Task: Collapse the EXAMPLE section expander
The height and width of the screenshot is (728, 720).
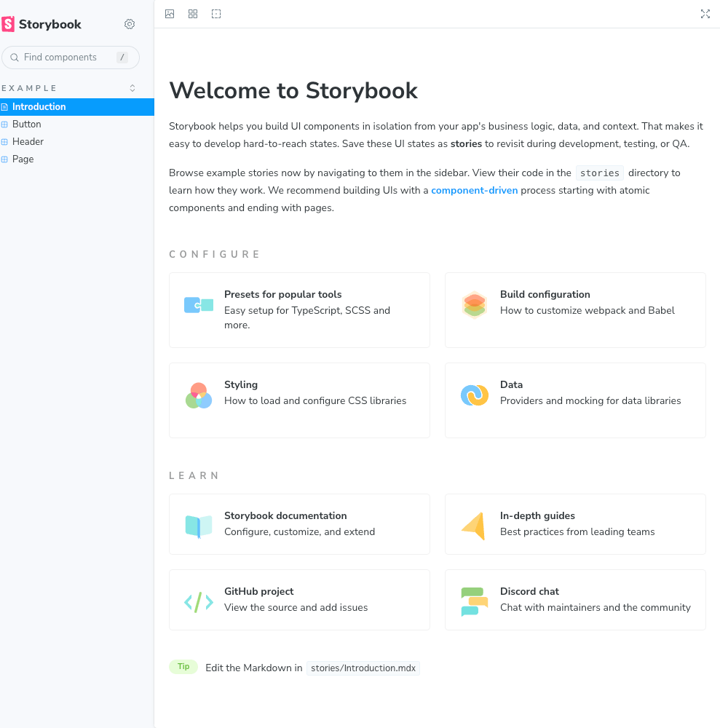Action: pos(132,88)
